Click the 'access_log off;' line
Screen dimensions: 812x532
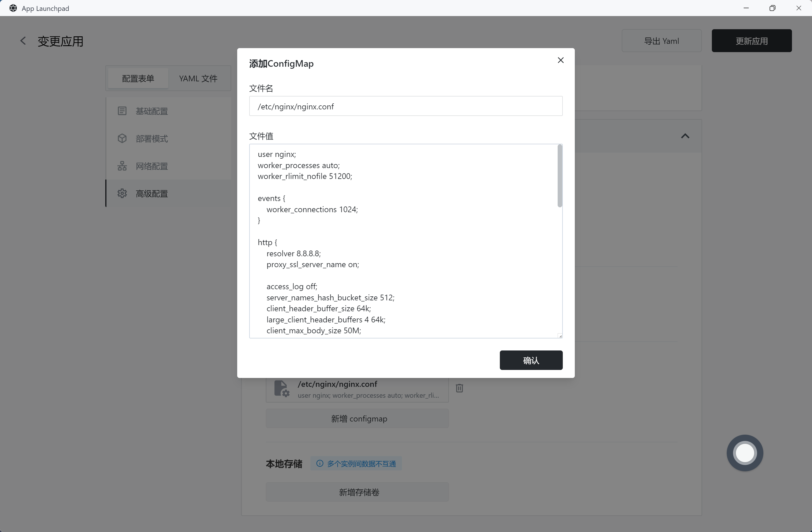click(x=292, y=287)
